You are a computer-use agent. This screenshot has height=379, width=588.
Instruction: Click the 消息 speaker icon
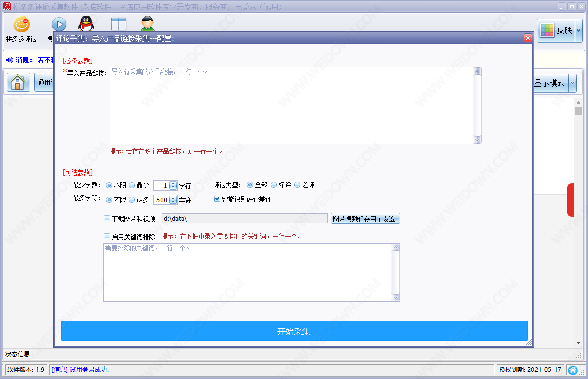[x=10, y=60]
